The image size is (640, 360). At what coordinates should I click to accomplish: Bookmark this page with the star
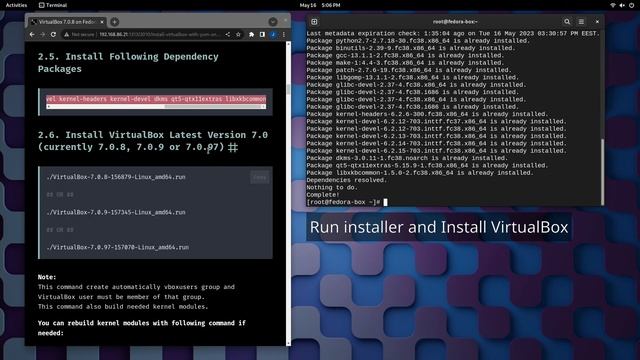click(x=238, y=35)
